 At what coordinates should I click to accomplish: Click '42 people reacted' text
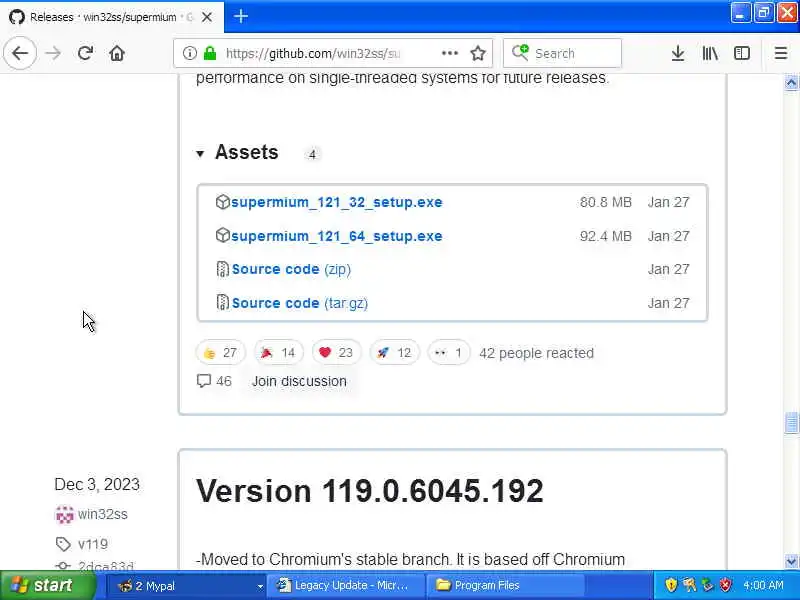coord(536,353)
